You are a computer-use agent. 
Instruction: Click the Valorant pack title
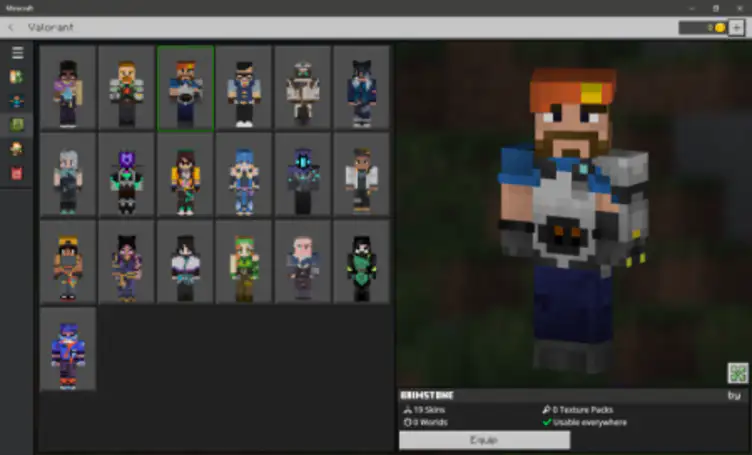coord(50,27)
